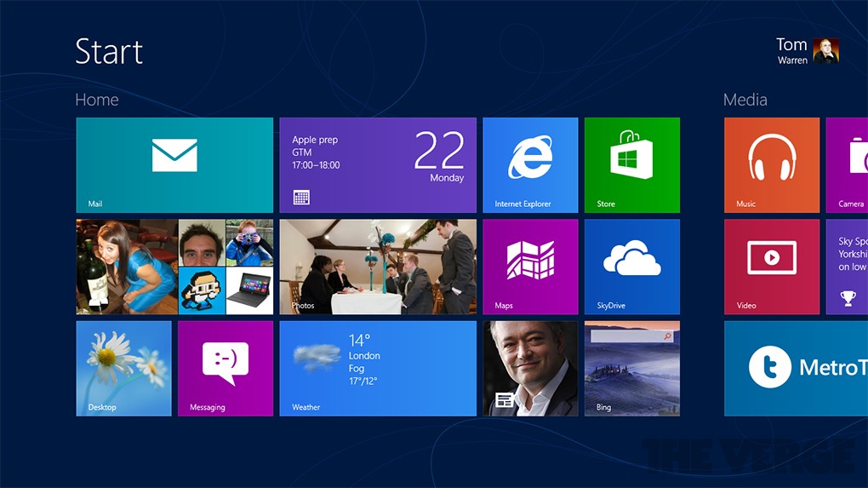Open the Messaging tile
This screenshot has width=868, height=488.
226,368
